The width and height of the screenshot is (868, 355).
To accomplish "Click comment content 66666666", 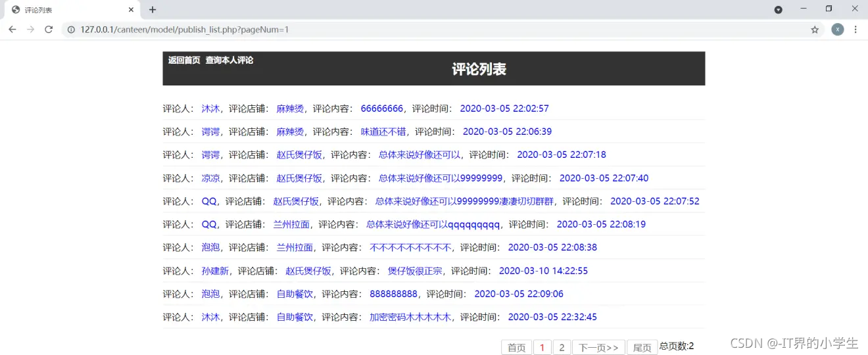I will click(382, 108).
